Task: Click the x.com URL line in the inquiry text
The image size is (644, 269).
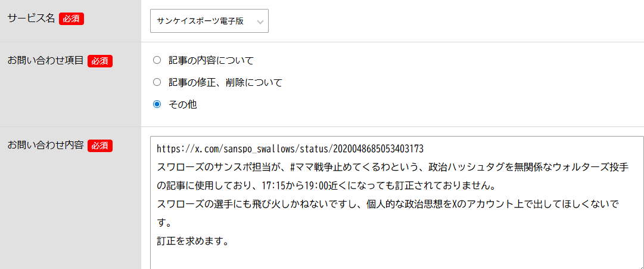Action: click(x=290, y=148)
